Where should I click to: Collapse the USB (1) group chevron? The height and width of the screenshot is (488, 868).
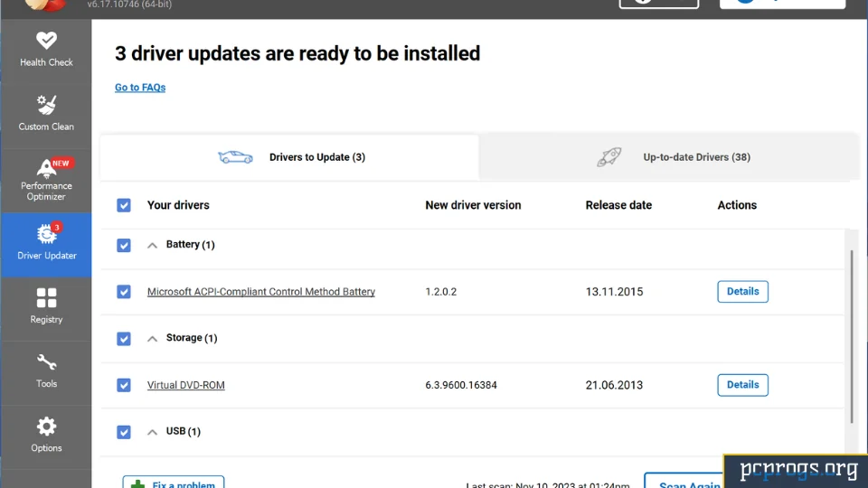coord(152,432)
